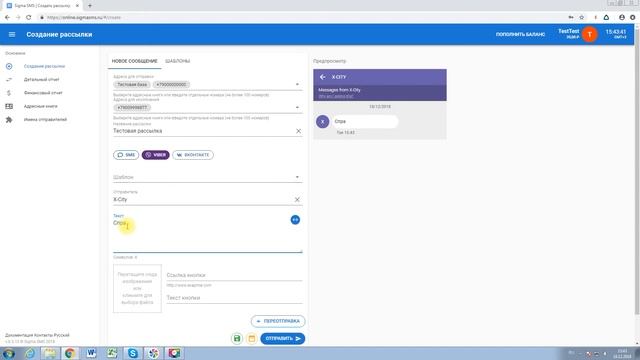Click the Документация footer link
The height and width of the screenshot is (360, 640).
pos(19,335)
